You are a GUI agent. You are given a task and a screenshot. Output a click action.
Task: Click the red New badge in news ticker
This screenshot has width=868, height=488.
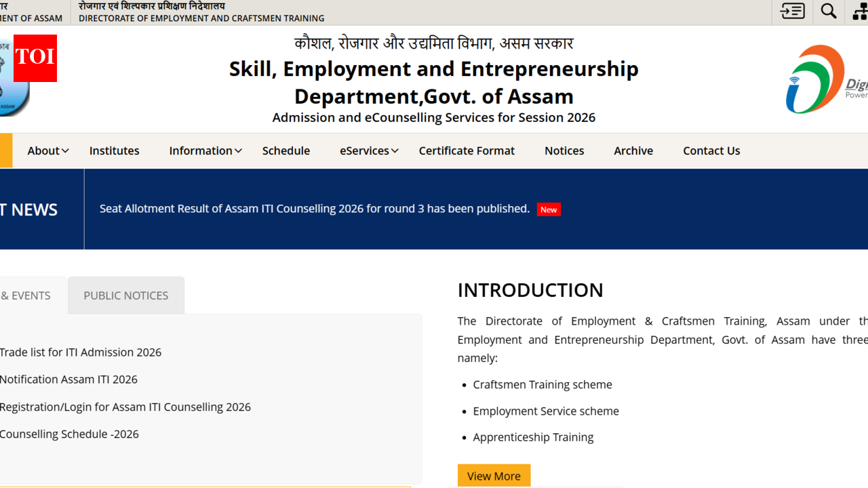(549, 209)
